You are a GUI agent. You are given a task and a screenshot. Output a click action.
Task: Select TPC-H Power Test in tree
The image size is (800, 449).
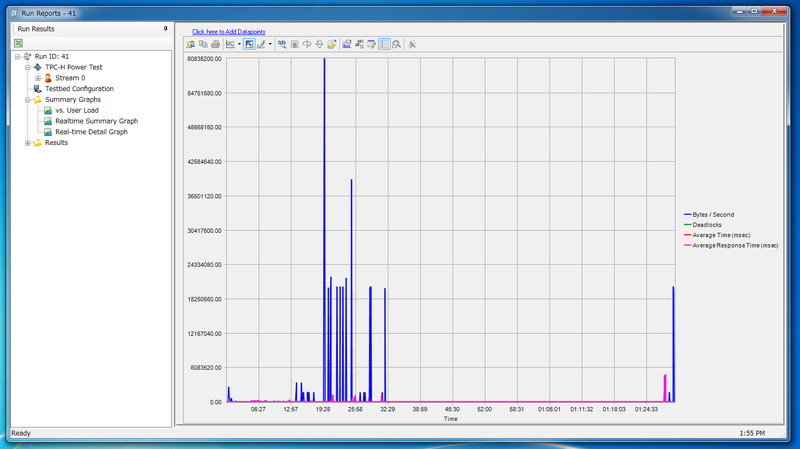pyautogui.click(x=73, y=67)
